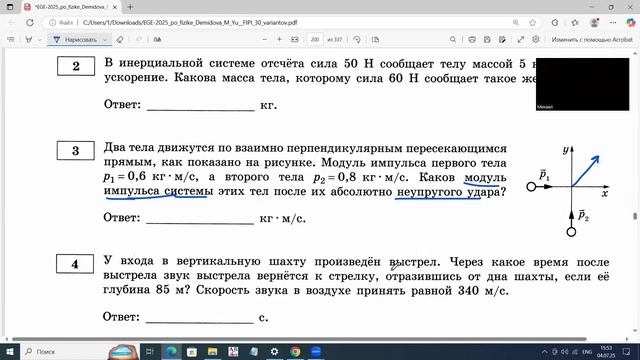The height and width of the screenshot is (360, 640).
Task: Go back to the previous page
Action: (x=12, y=23)
